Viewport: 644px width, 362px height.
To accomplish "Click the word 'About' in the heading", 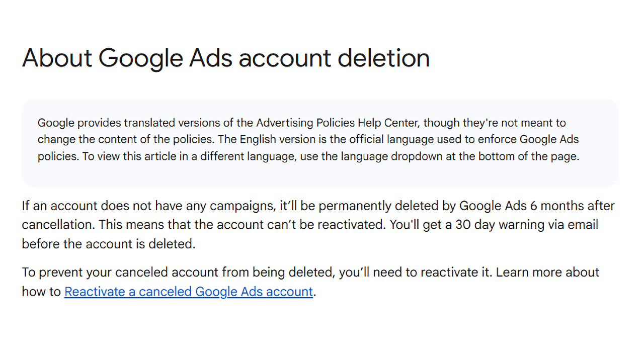I will [x=57, y=58].
